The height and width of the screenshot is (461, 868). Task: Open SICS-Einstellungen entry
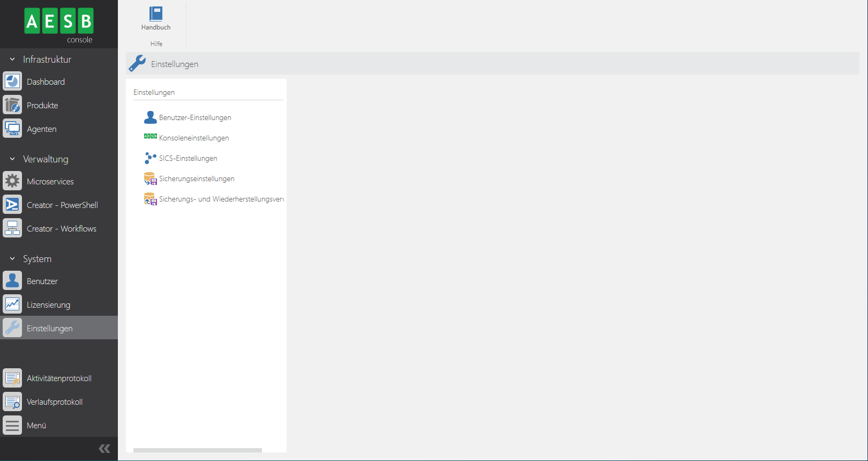[188, 158]
